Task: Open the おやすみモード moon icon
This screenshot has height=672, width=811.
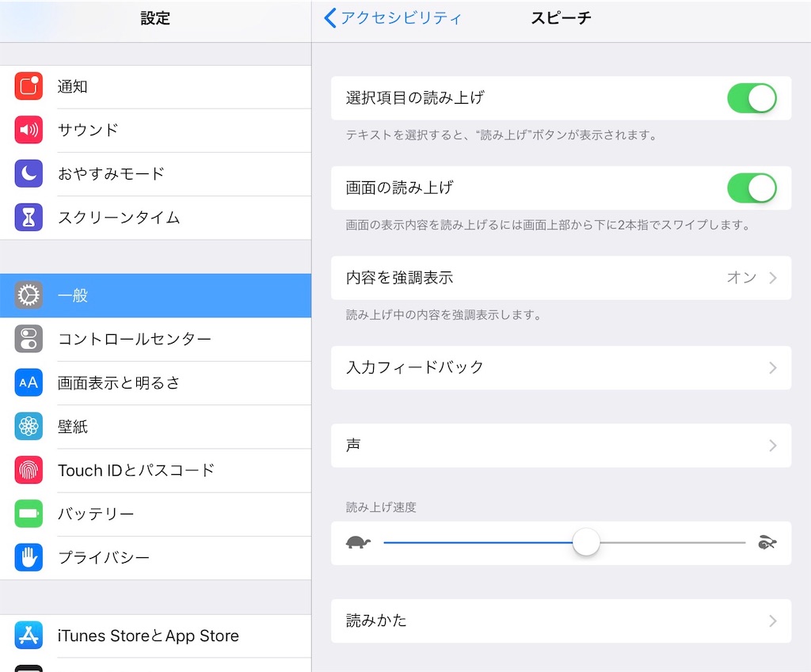Action: tap(29, 173)
